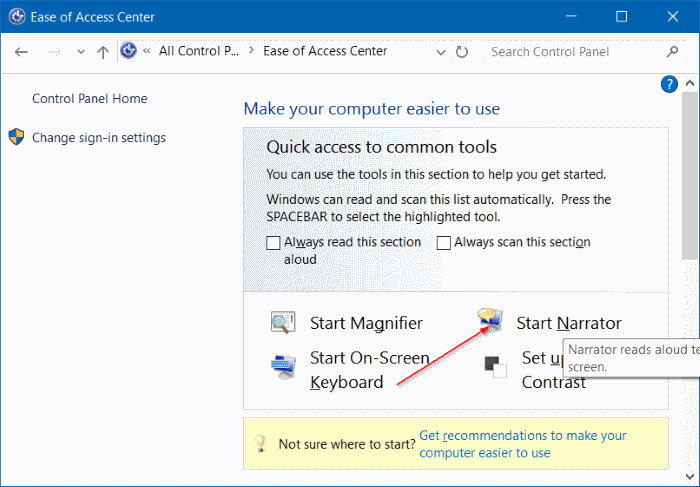The image size is (700, 487).
Task: Start Magnifier from the text link
Action: [x=366, y=323]
